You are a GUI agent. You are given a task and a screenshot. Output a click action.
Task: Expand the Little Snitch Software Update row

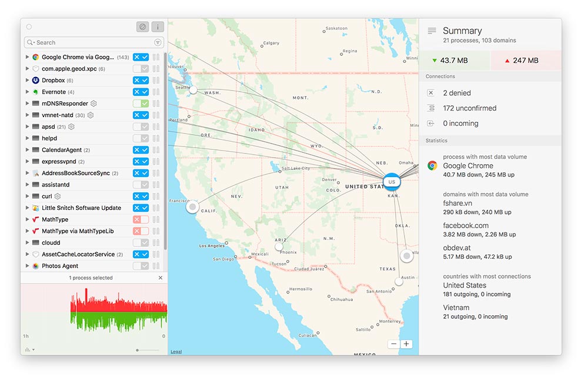point(27,208)
